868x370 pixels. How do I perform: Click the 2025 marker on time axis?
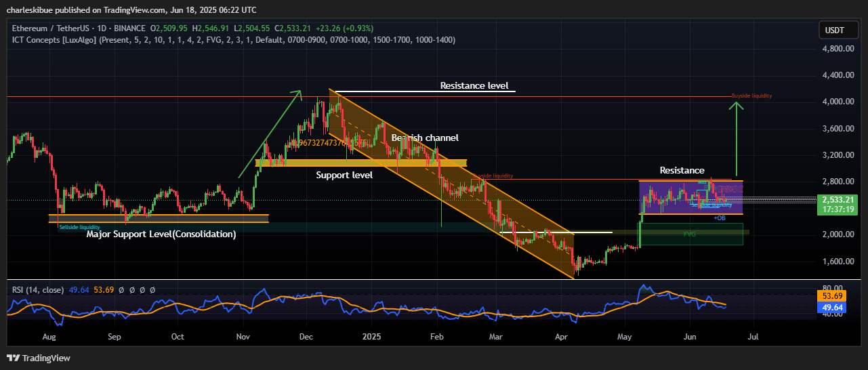click(x=371, y=336)
